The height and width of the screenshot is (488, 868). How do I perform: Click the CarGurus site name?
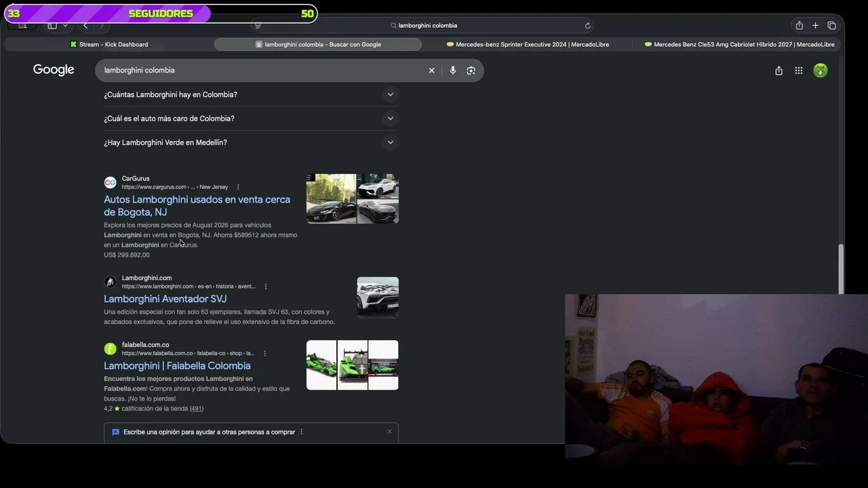point(136,179)
